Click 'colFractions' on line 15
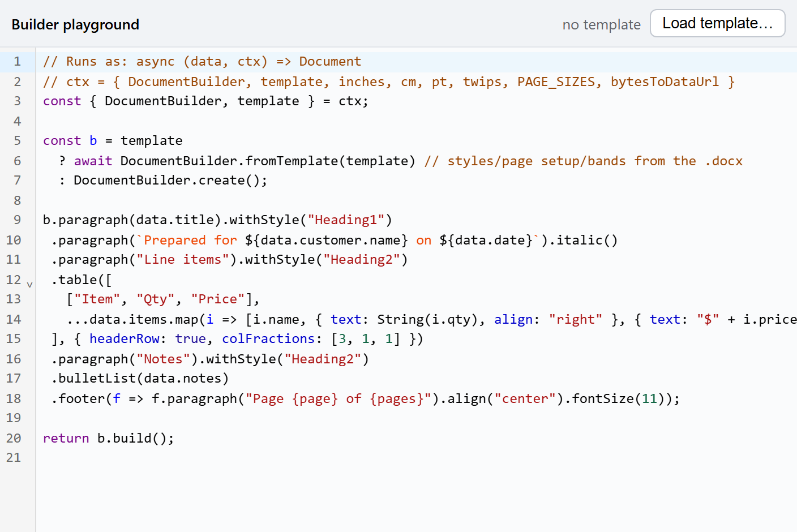Viewport: 797px width, 532px height. point(268,338)
